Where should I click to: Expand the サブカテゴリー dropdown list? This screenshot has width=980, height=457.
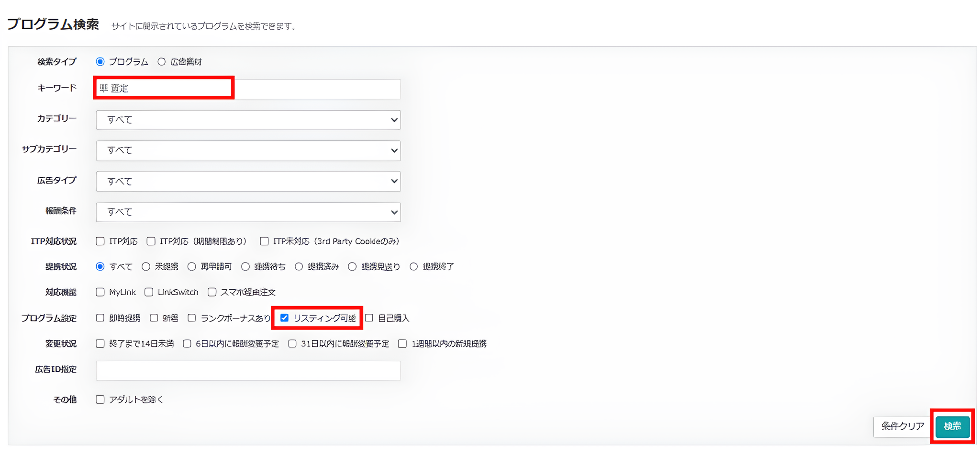click(248, 150)
